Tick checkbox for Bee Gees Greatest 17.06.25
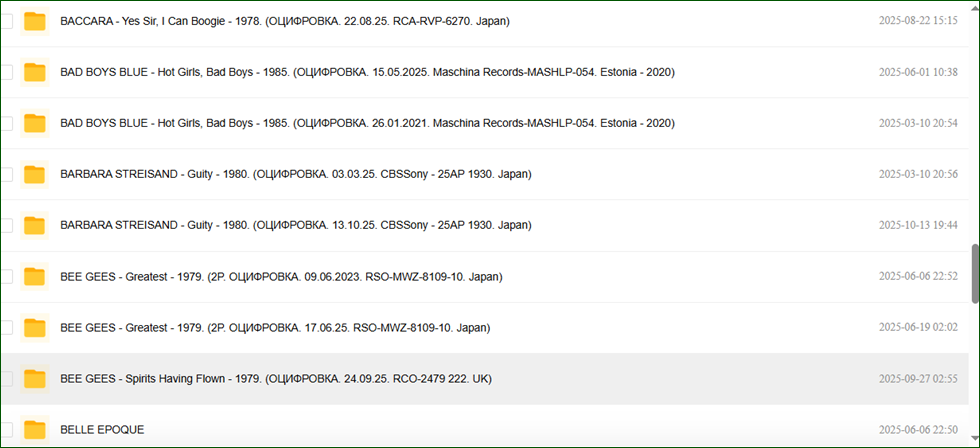 [6, 328]
